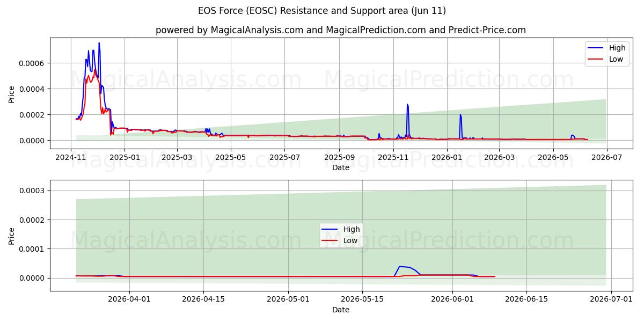
Task: Click the chart title 'EOS Force (EOSC) Resistance and Support area (Jun 11)'
Action: click(x=322, y=11)
